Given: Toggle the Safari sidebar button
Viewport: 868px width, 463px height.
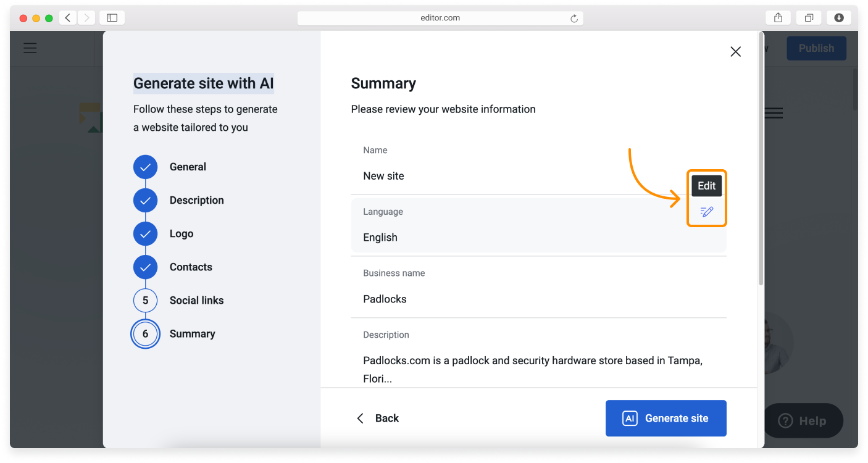Looking at the screenshot, I should tap(112, 18).
